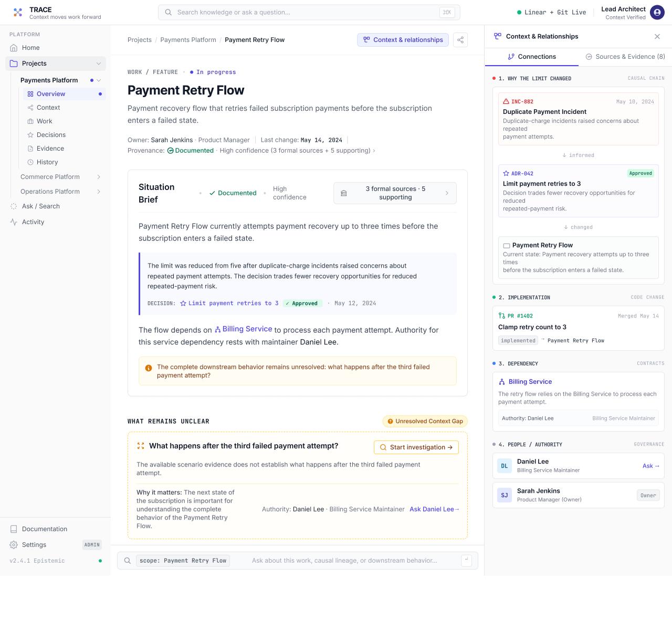Click the Documented check icon in provenance
The height and width of the screenshot is (633, 672).
(x=170, y=151)
